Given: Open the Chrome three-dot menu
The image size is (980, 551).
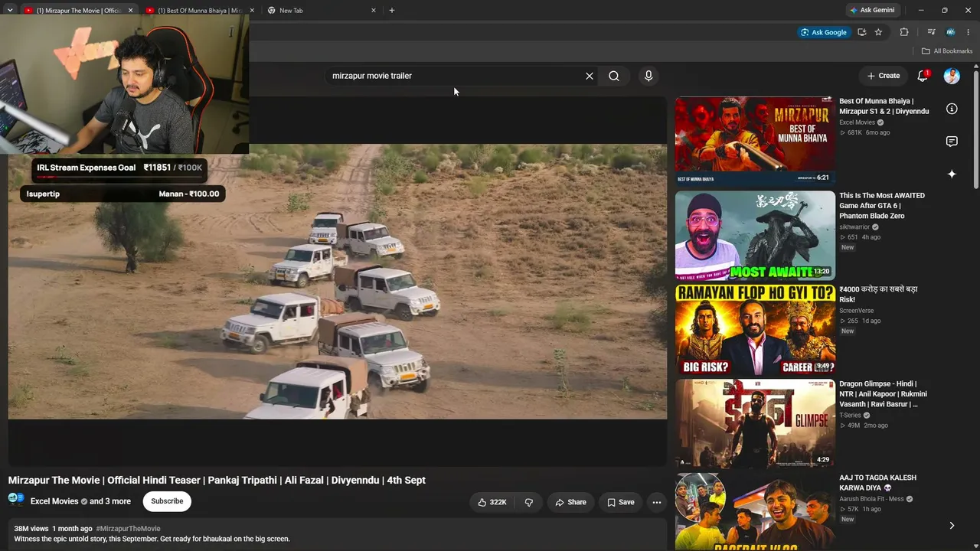Looking at the screenshot, I should point(969,32).
